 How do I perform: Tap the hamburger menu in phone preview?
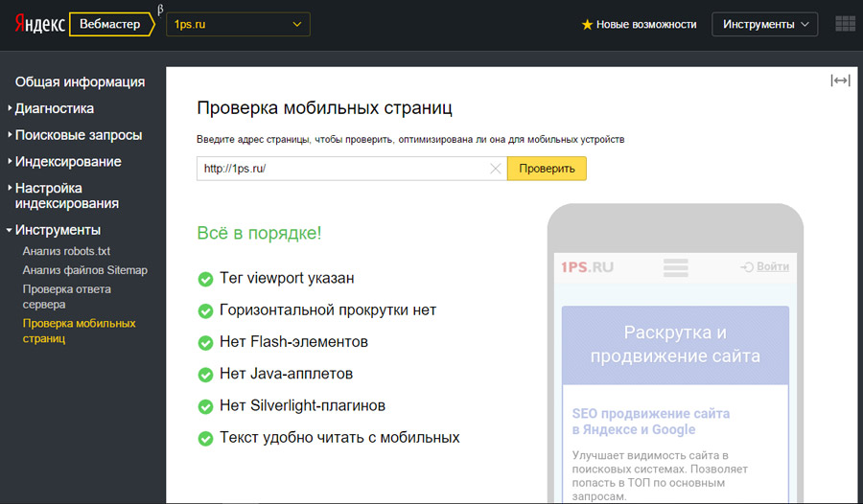[676, 267]
